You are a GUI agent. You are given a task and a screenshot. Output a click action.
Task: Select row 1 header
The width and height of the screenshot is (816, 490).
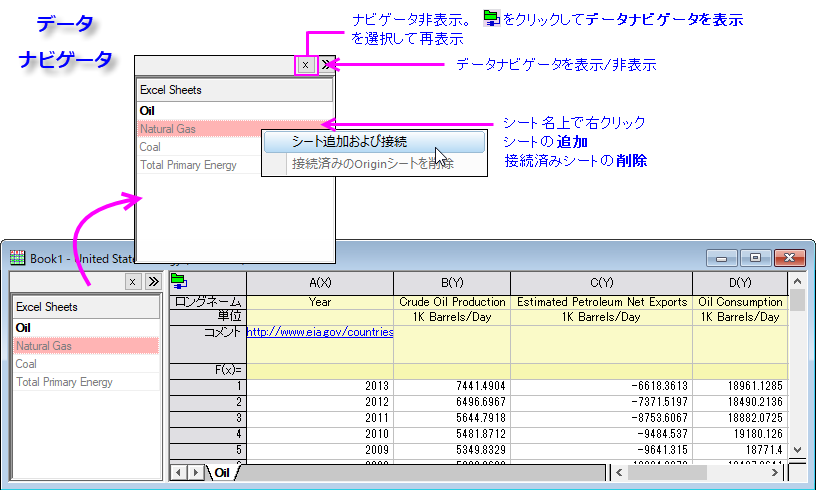208,386
